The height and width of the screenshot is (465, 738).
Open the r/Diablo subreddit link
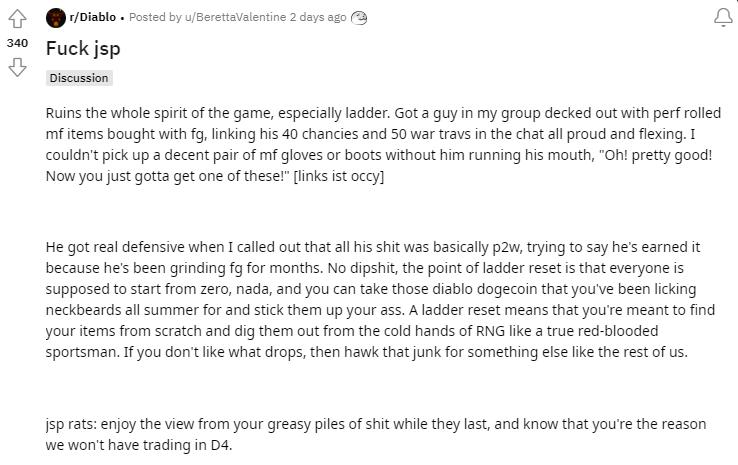(x=92, y=17)
